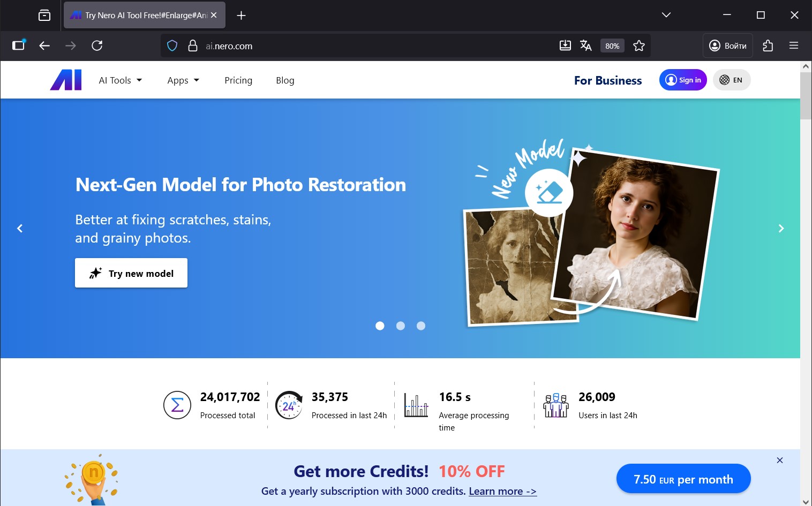Image resolution: width=812 pixels, height=506 pixels.
Task: Click the 35,375 processed count
Action: point(330,397)
